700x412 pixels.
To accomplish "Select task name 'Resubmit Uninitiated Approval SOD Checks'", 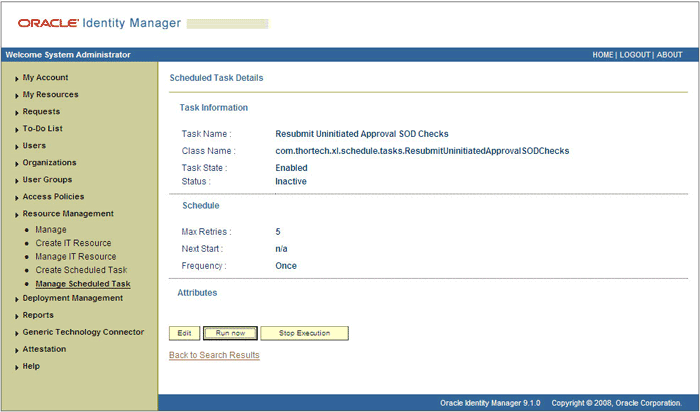I will pyautogui.click(x=362, y=133).
